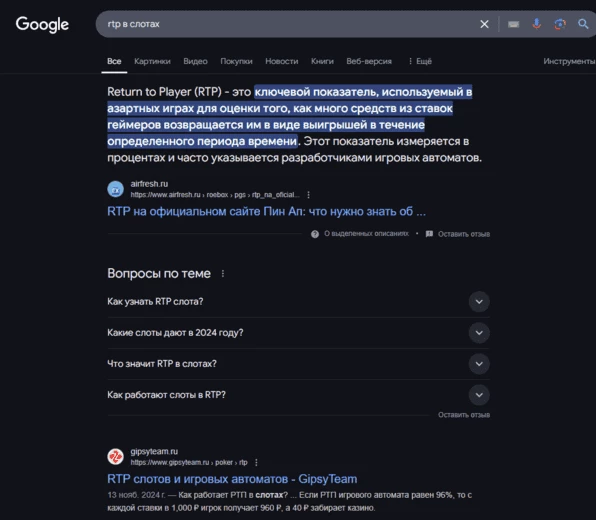The image size is (596, 520).
Task: Expand 'Какие слоты дают в 2024 году?'
Action: [x=298, y=333]
